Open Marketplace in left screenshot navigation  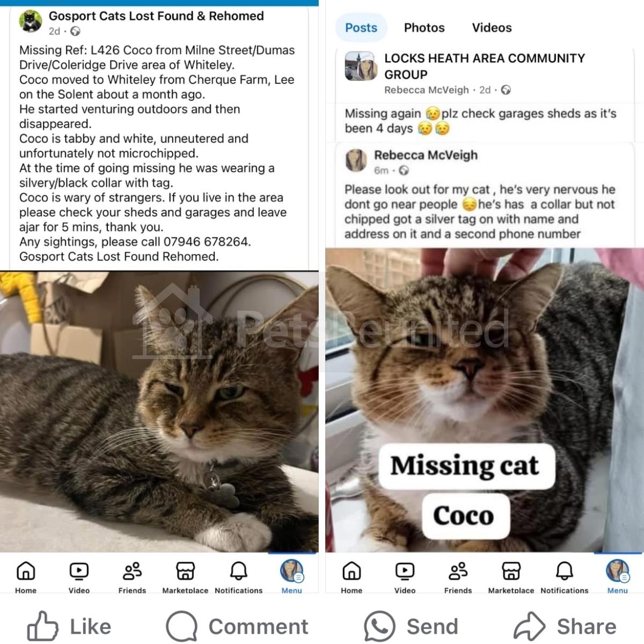pyautogui.click(x=185, y=577)
